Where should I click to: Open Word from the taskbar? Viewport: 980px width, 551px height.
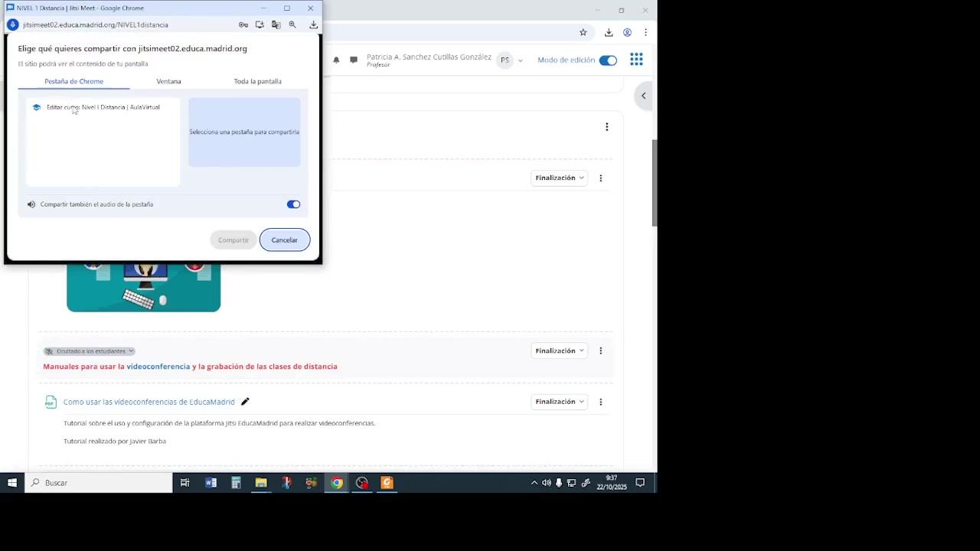[x=211, y=483]
